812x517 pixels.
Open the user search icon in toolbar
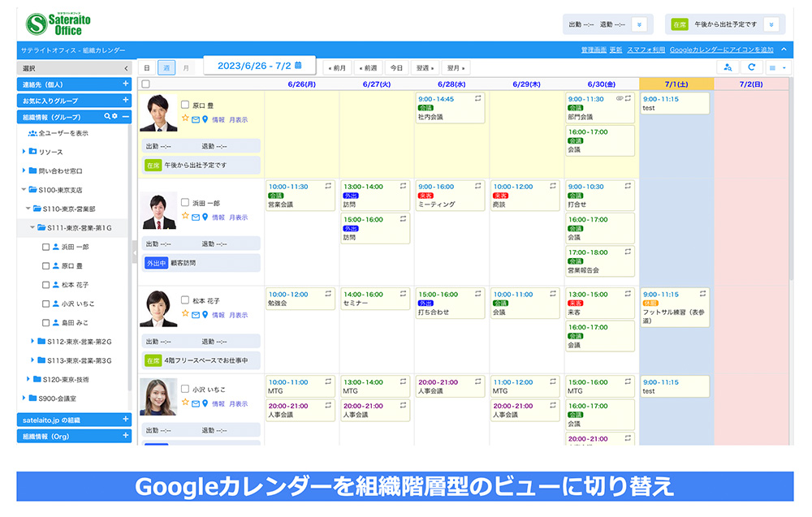[728, 67]
